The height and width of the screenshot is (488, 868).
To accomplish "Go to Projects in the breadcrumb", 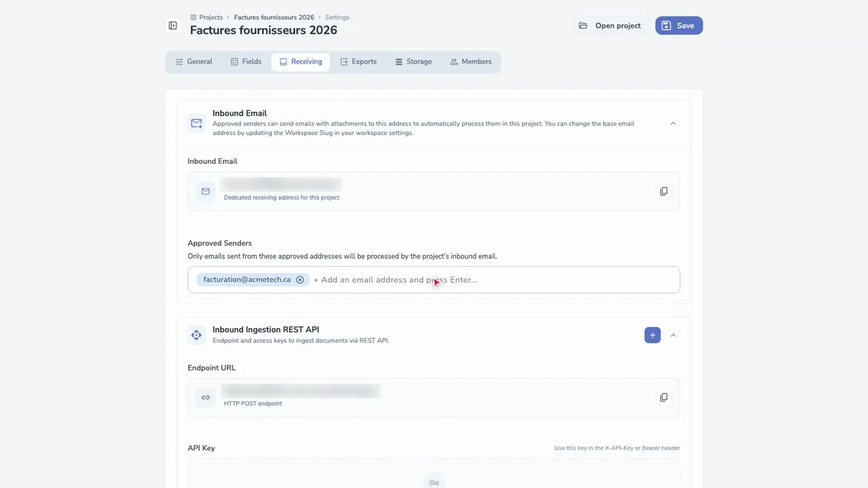I will click(x=206, y=17).
